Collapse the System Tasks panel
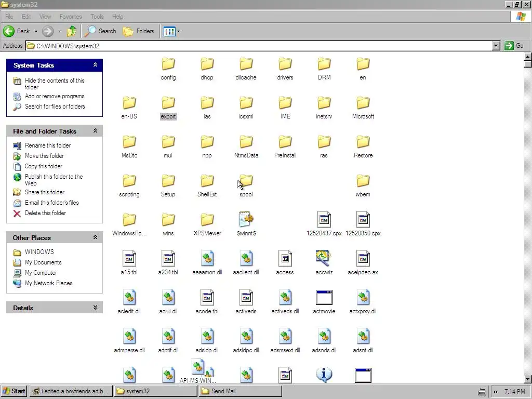 pyautogui.click(x=96, y=65)
